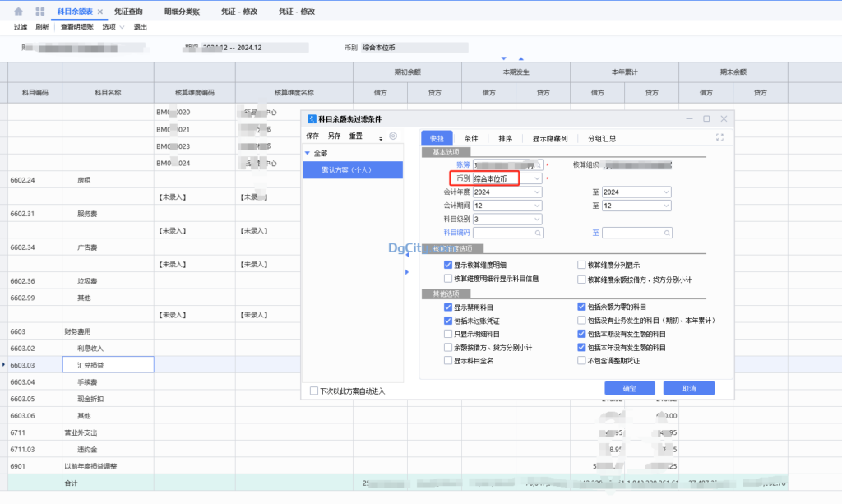Check 下次以此方案自动进入 option
Viewport: 842px width, 504px height.
[314, 391]
